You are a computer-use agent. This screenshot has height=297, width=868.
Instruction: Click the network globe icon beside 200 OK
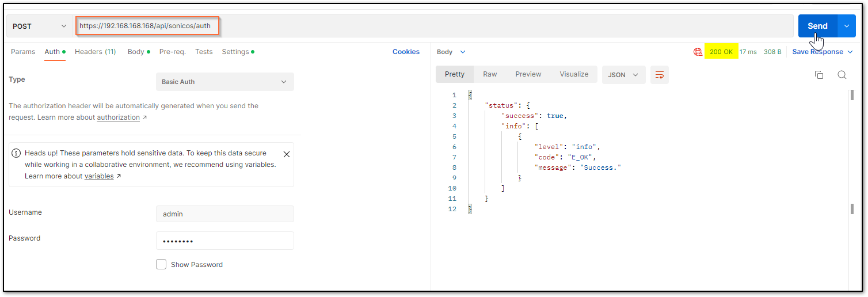[x=698, y=52]
